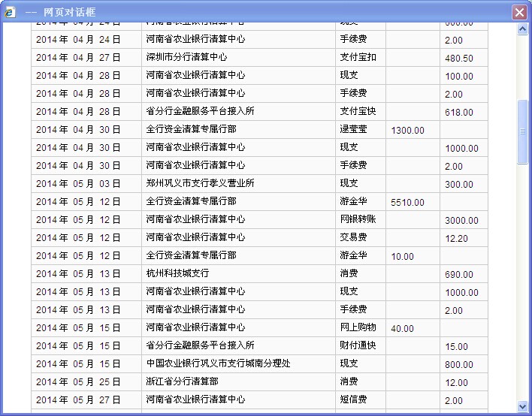
Task: Select the 浙江省分行清算部 cell
Action: point(183,381)
